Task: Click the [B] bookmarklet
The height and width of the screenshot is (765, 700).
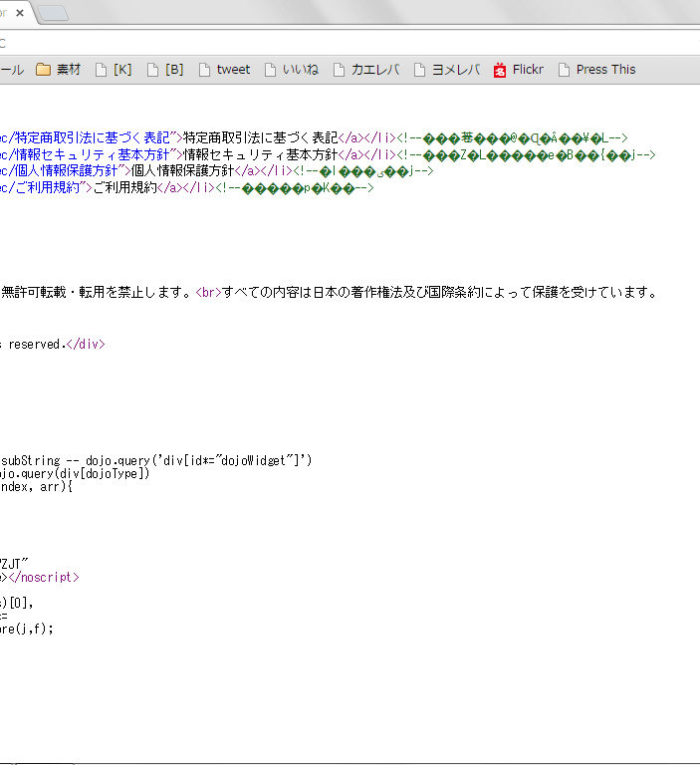Action: 165,70
